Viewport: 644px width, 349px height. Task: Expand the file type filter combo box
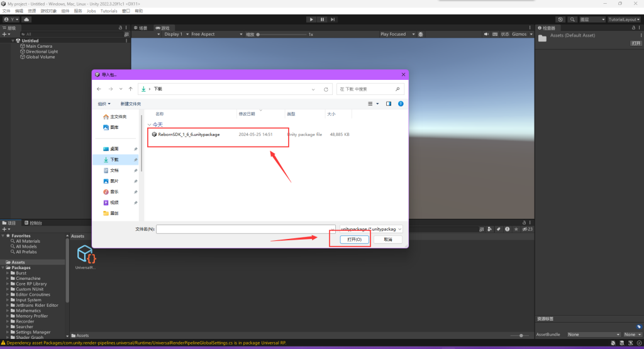coord(371,229)
